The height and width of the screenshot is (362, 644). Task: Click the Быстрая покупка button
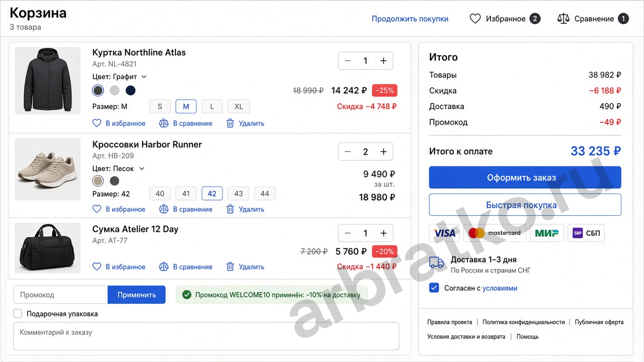[x=525, y=205]
